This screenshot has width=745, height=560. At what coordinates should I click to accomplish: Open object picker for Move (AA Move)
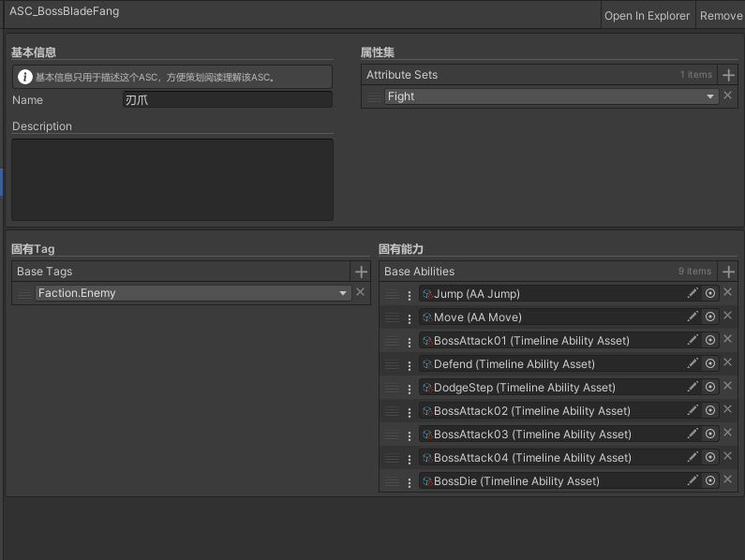pyautogui.click(x=710, y=317)
